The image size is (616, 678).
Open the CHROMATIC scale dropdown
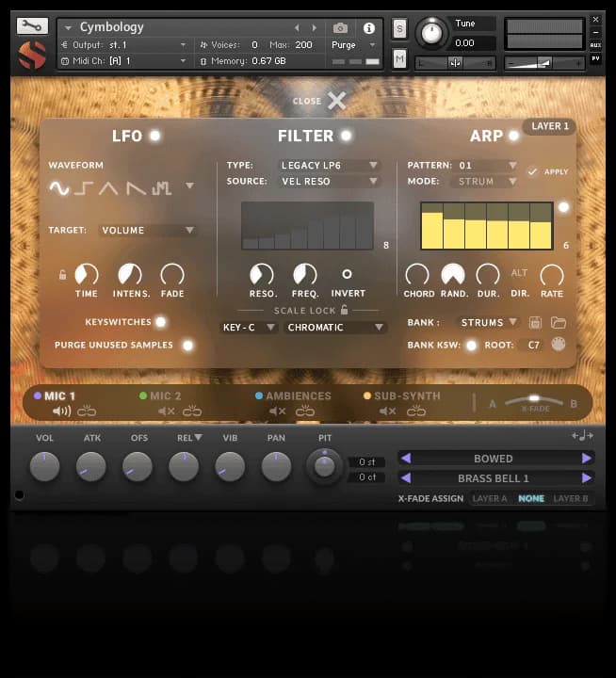336,328
